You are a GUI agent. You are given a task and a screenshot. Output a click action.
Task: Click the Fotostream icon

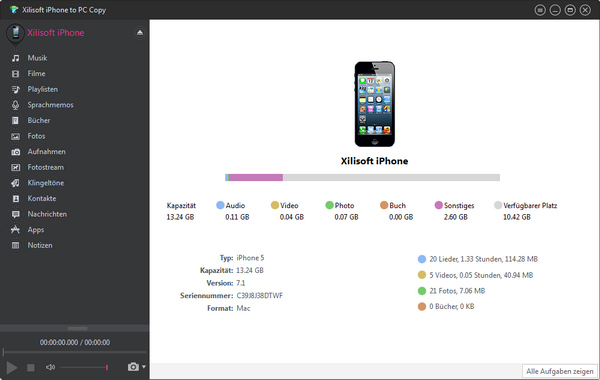point(15,168)
